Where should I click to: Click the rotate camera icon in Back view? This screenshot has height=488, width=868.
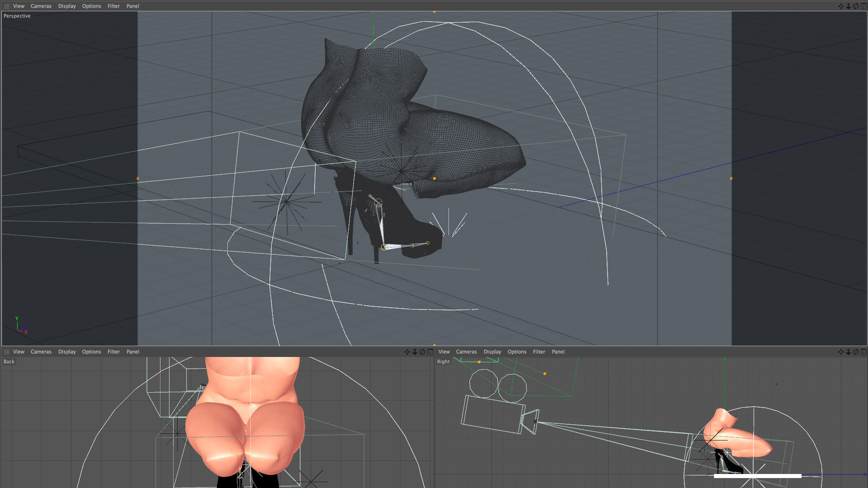422,352
